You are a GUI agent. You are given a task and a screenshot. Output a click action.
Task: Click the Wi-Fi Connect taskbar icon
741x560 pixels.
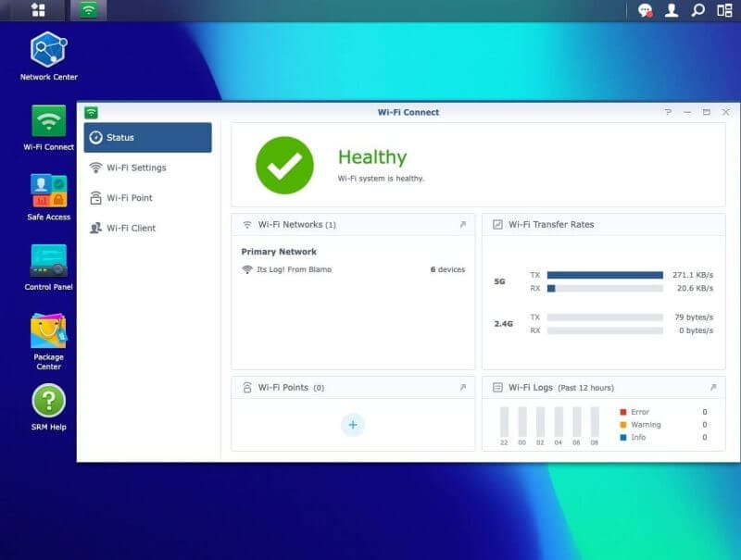click(88, 11)
